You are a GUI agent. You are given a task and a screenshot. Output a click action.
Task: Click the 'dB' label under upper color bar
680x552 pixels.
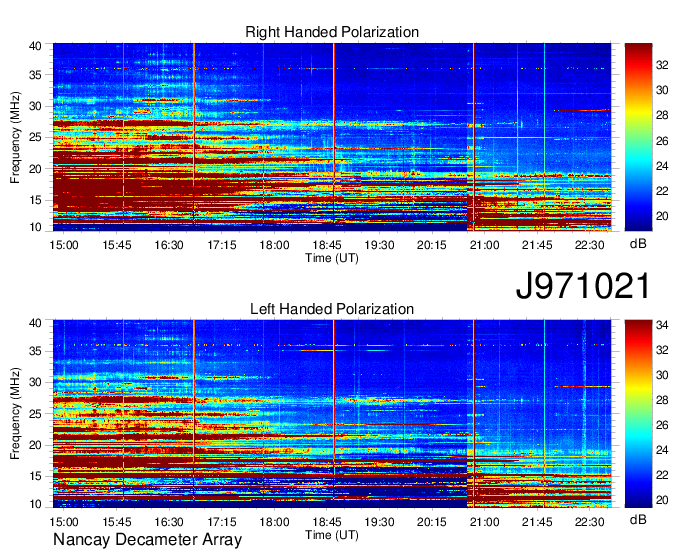tap(638, 244)
